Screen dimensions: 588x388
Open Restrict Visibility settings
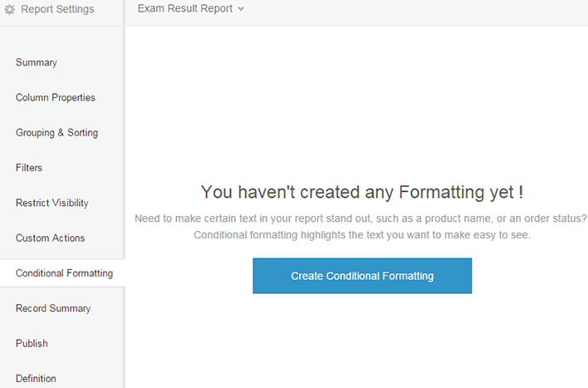coord(51,203)
